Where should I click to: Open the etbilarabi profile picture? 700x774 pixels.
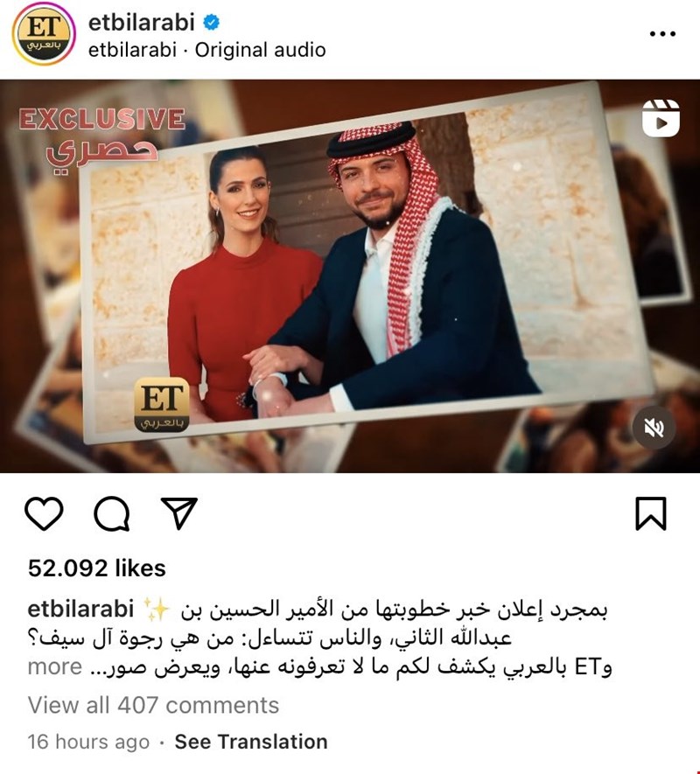pyautogui.click(x=44, y=33)
